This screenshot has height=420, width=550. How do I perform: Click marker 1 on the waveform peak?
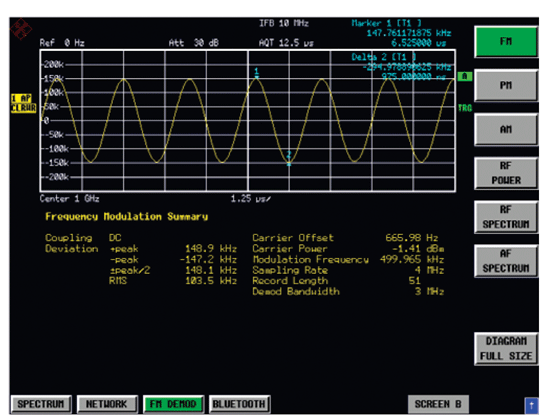[256, 73]
